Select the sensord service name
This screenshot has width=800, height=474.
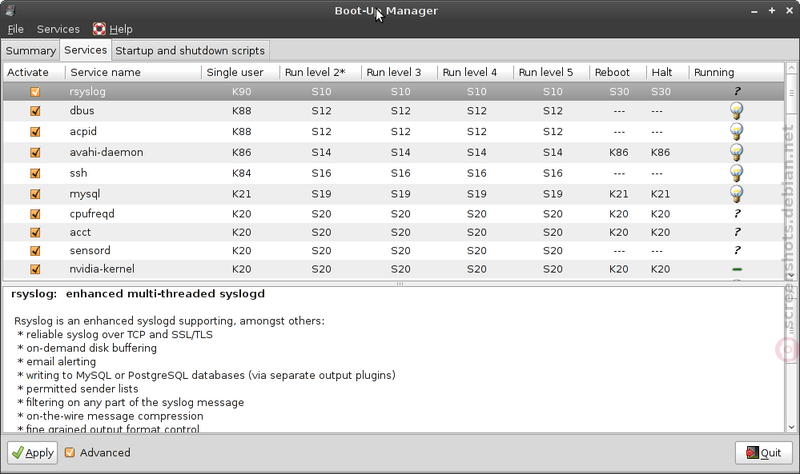point(90,251)
